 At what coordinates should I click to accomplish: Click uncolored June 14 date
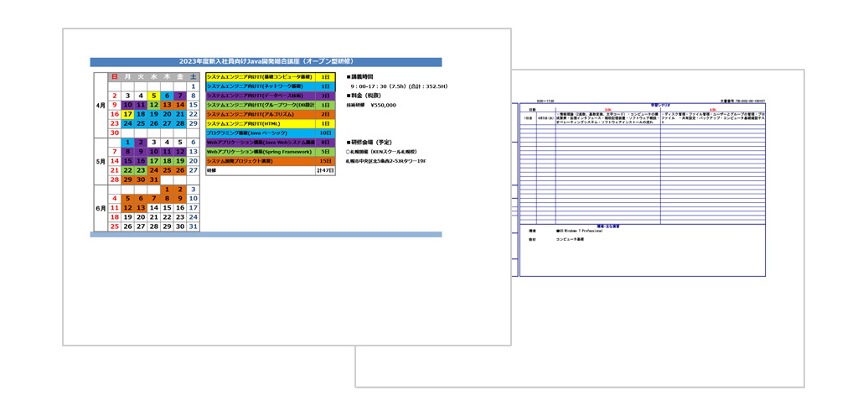tap(154, 208)
